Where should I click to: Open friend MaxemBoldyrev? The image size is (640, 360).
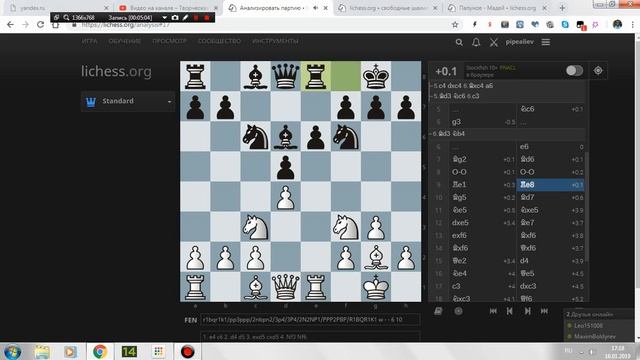click(x=595, y=337)
